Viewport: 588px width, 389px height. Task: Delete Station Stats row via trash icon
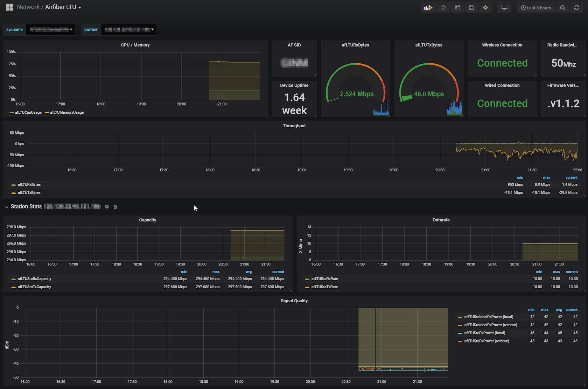point(115,207)
